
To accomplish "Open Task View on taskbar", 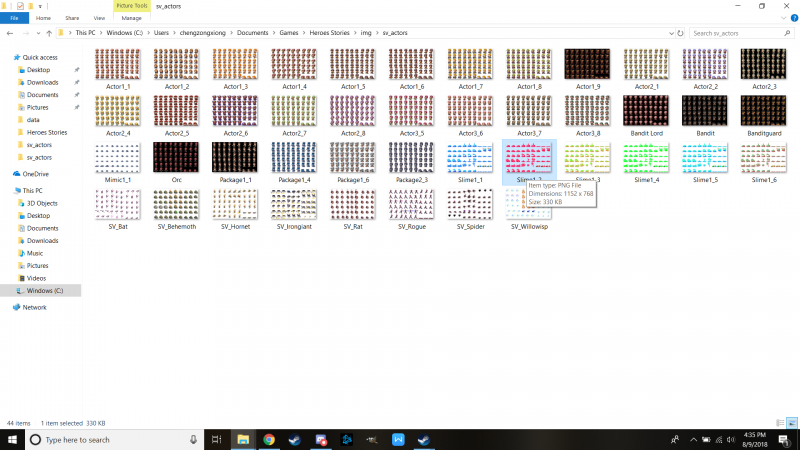I will tap(216, 440).
